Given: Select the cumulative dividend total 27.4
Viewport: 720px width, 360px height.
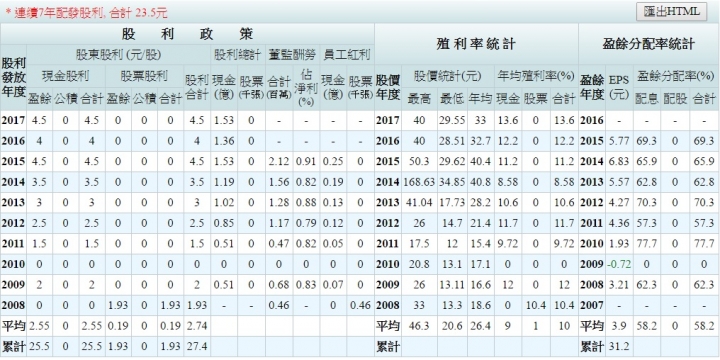Looking at the screenshot, I should (x=197, y=347).
